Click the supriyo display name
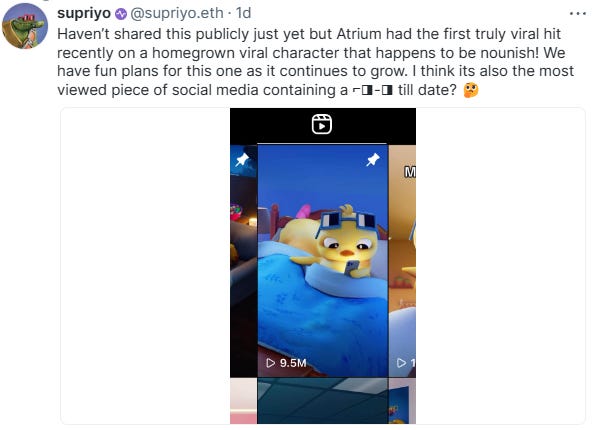 (84, 13)
